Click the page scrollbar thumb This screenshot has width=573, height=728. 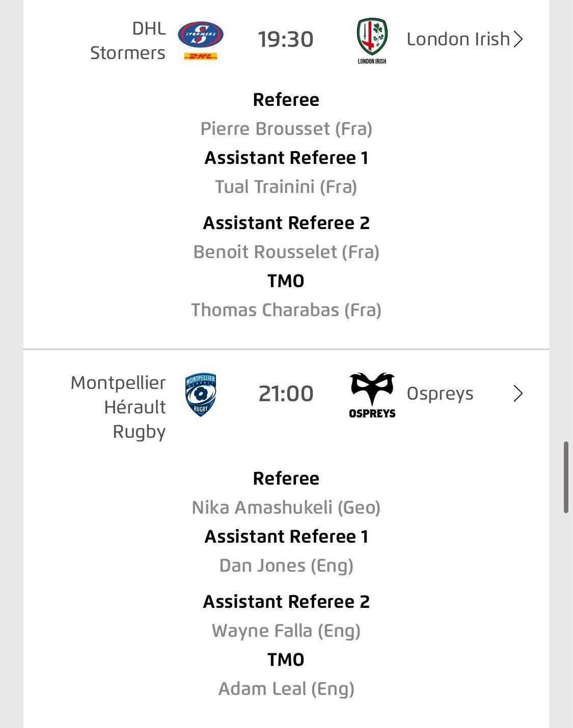pos(566,477)
